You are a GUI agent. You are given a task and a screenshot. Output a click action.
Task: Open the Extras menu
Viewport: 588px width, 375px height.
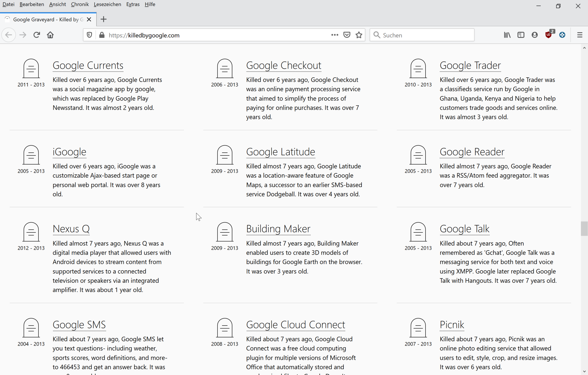[x=133, y=4]
